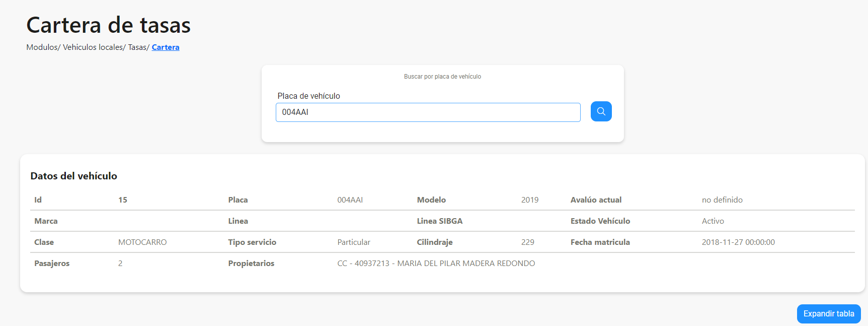Click the Marca label cell

click(46, 221)
